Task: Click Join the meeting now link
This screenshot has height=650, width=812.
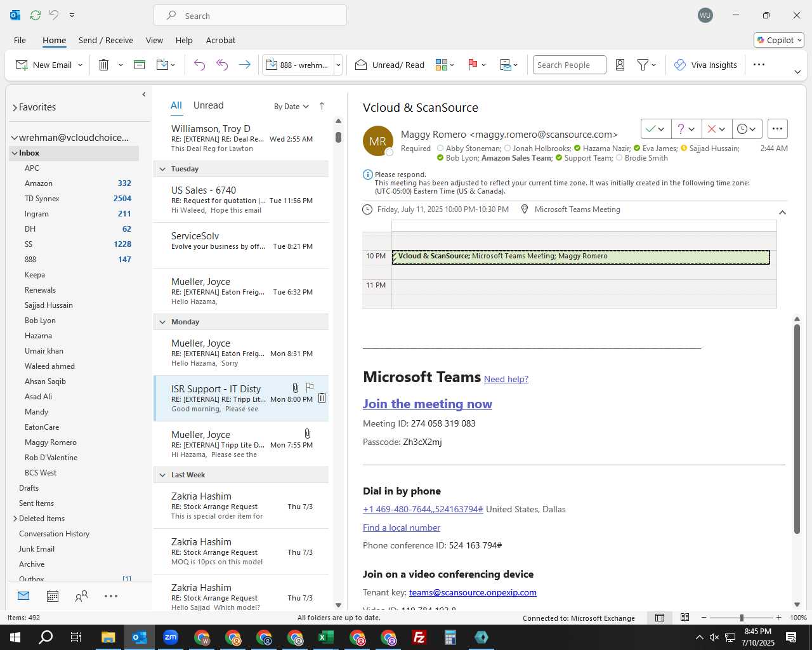Action: [428, 404]
